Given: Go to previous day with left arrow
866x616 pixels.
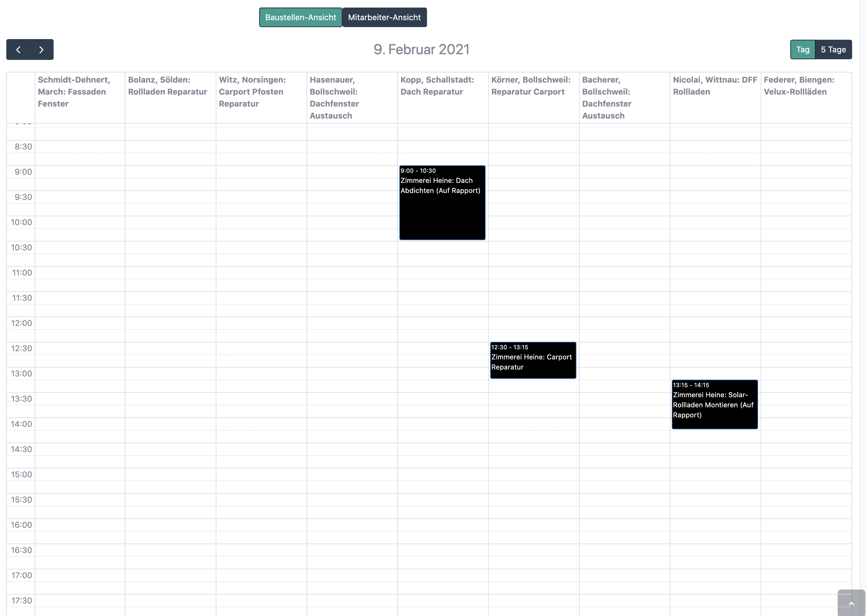Looking at the screenshot, I should coord(18,50).
